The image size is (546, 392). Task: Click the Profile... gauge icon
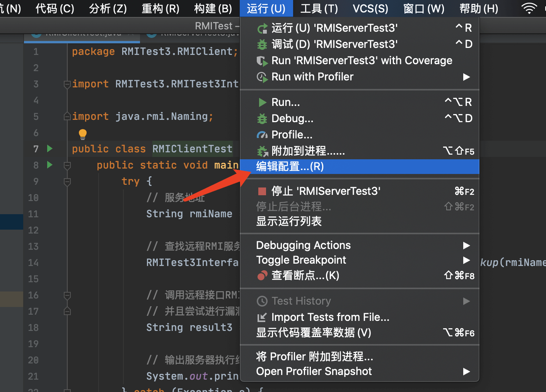[x=262, y=135]
